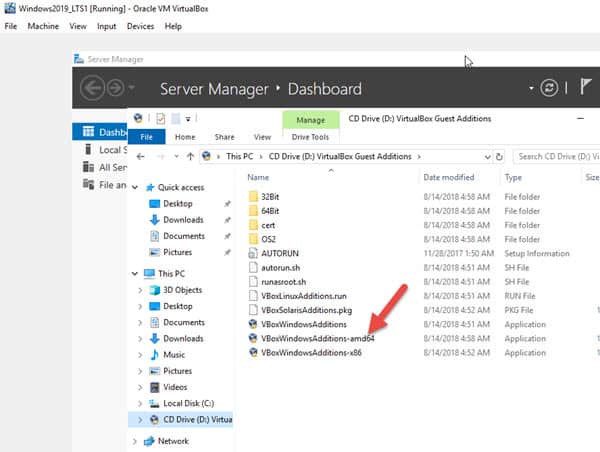
Task: Expand Videos tree node
Action: (140, 387)
